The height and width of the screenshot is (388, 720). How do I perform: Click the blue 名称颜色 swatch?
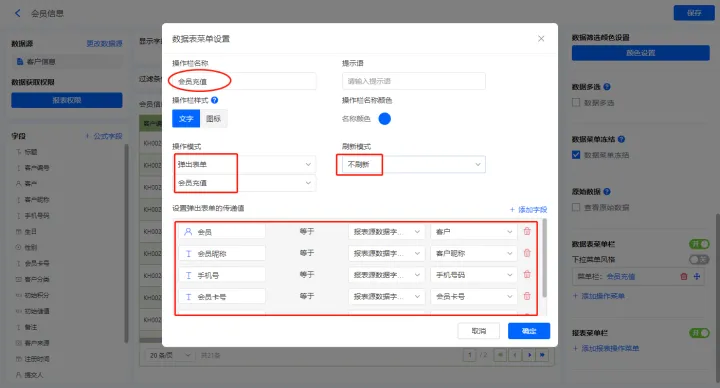click(384, 119)
